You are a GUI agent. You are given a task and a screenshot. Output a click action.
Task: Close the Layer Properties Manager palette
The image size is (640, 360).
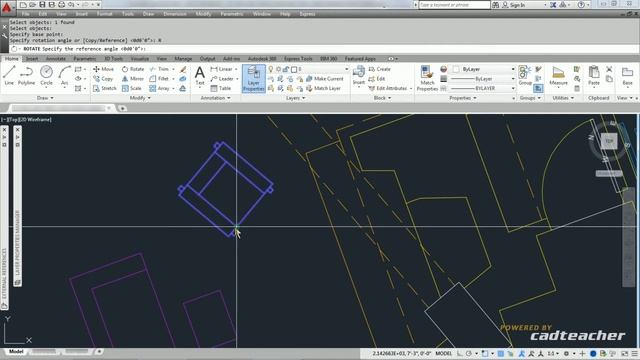tap(18, 129)
